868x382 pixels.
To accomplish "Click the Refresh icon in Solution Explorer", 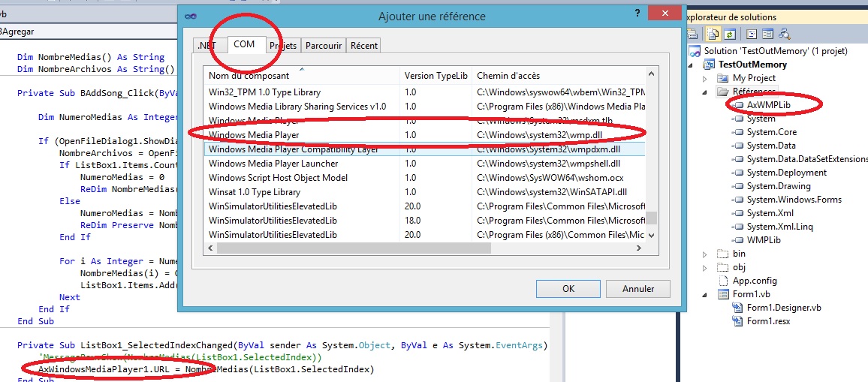I will coord(730,35).
